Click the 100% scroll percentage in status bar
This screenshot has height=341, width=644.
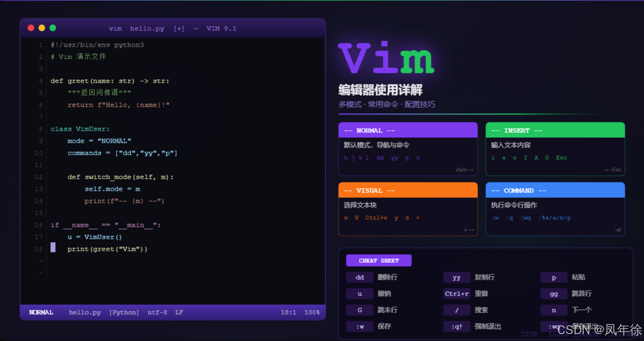point(312,312)
